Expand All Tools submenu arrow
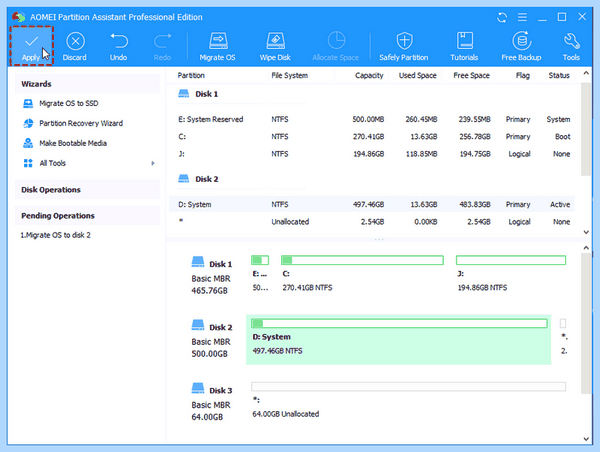Viewport: 600px width, 452px height. (153, 163)
